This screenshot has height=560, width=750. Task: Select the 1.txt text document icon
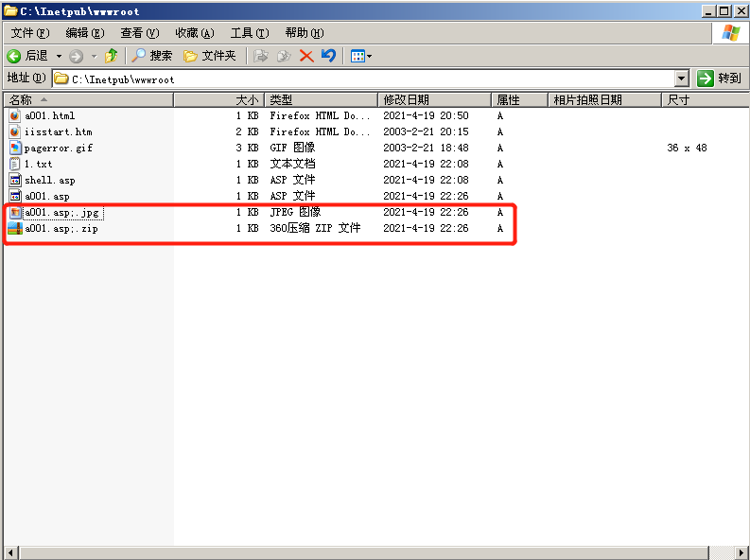[x=15, y=164]
